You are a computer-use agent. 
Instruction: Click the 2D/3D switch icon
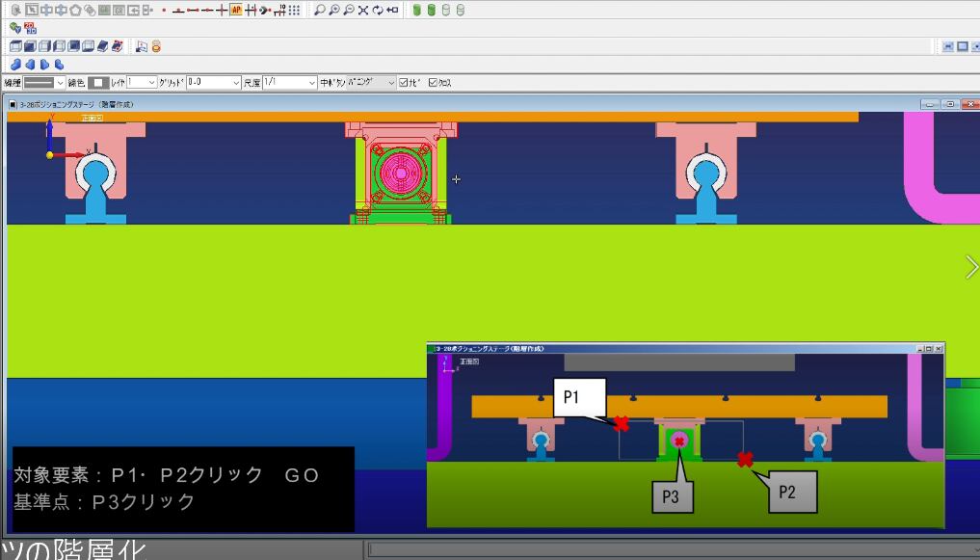click(30, 28)
